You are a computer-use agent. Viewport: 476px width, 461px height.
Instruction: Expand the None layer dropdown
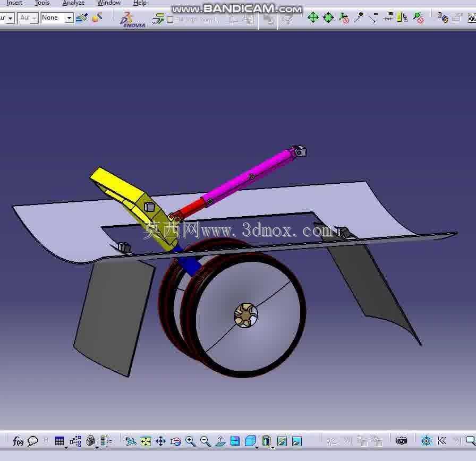[69, 18]
